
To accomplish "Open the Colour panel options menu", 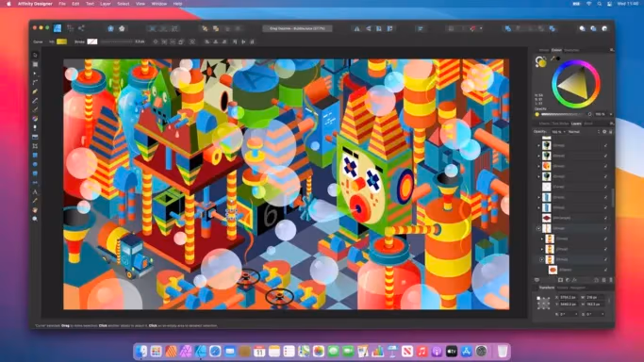I will 611,50.
